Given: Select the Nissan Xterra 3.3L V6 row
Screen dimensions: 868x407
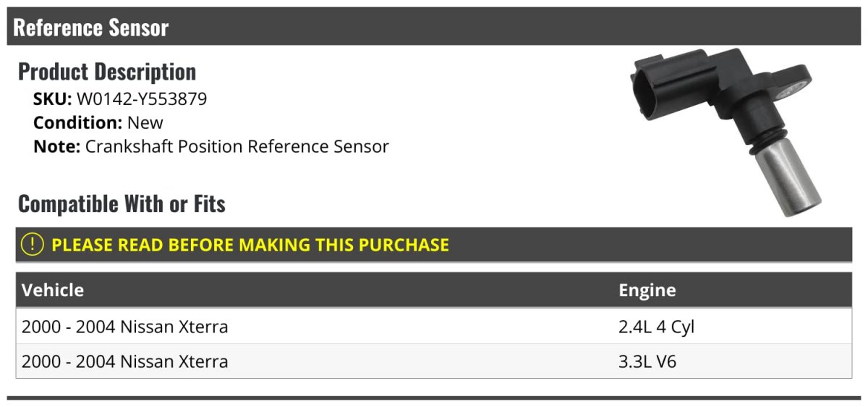Looking at the screenshot, I should [x=434, y=361].
